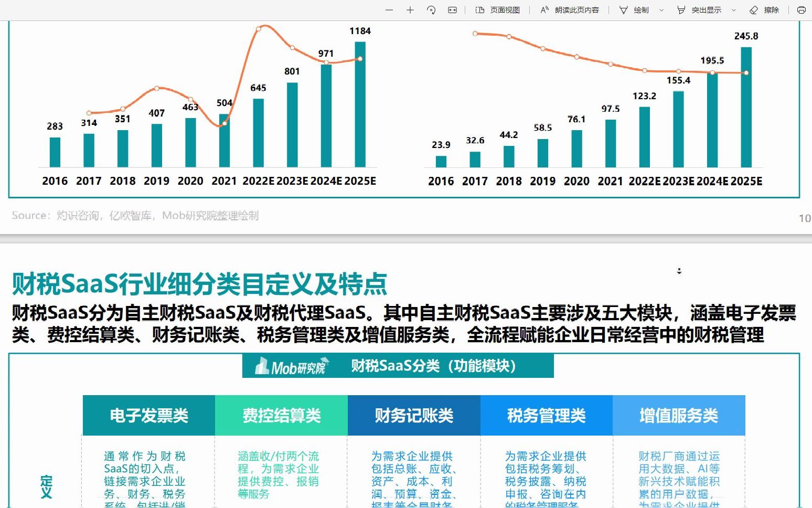Zoom out with the minus icon
The width and height of the screenshot is (812, 508).
pyautogui.click(x=389, y=10)
